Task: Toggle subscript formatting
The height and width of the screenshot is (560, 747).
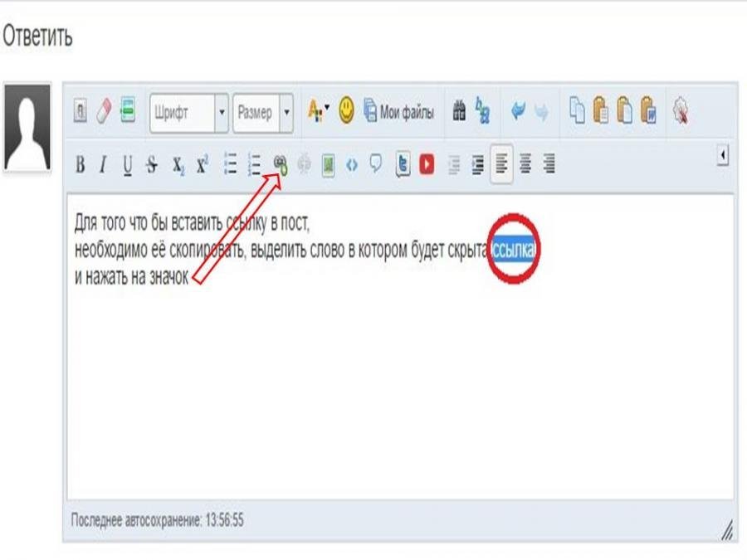Action: pyautogui.click(x=178, y=165)
